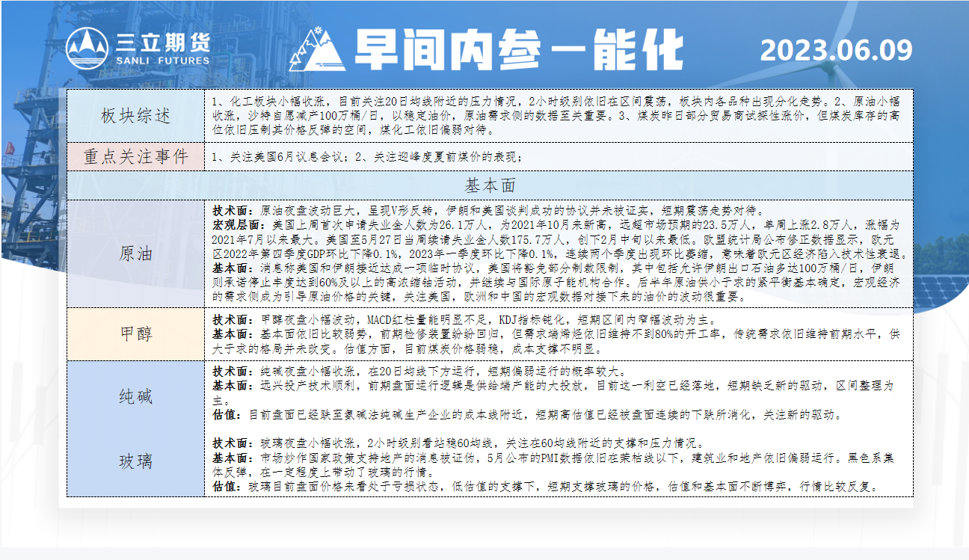The image size is (969, 560).
Task: Click the 早间内参—能化 headline title
Action: click(519, 50)
